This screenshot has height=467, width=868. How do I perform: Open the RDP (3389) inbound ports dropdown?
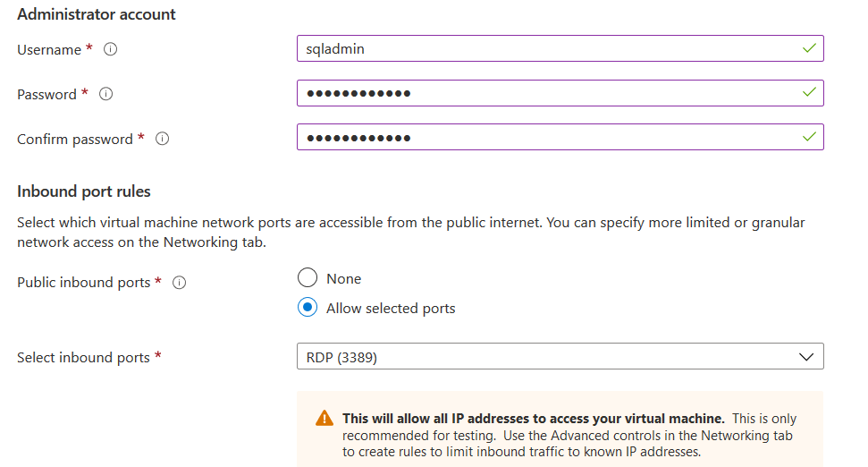point(536,357)
